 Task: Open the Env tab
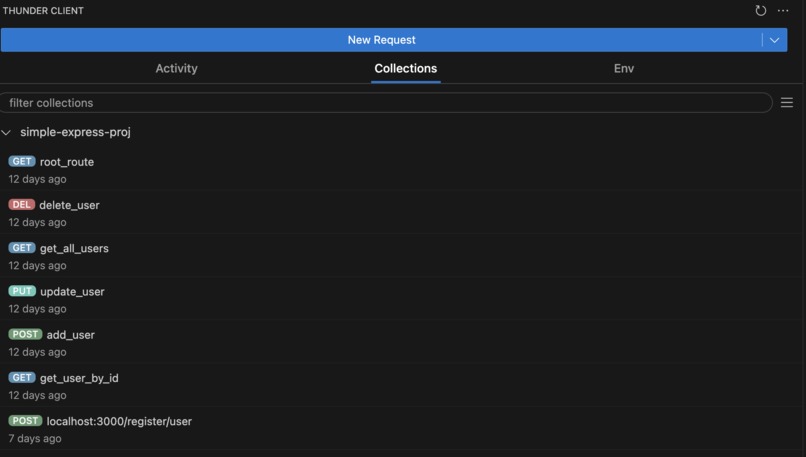(624, 68)
